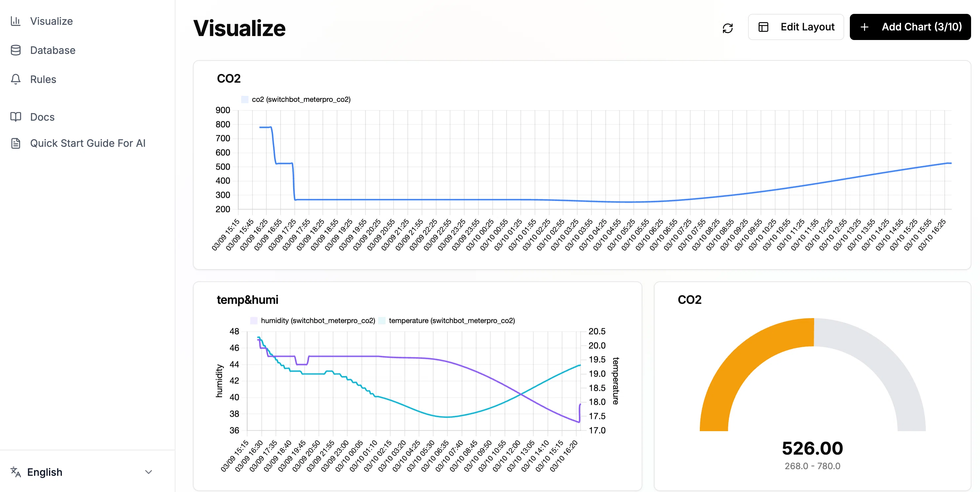Viewport: 980px width, 492px height.
Task: Open the Docs section
Action: (x=42, y=117)
